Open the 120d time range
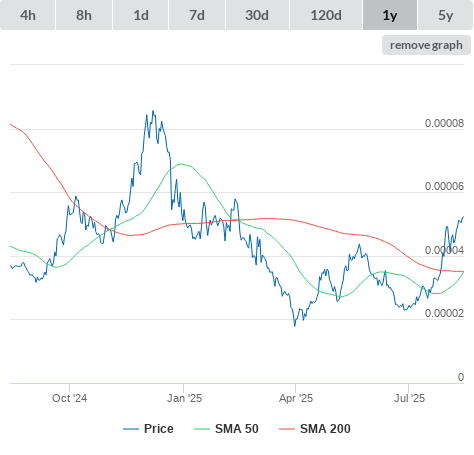474x455 pixels. click(326, 15)
